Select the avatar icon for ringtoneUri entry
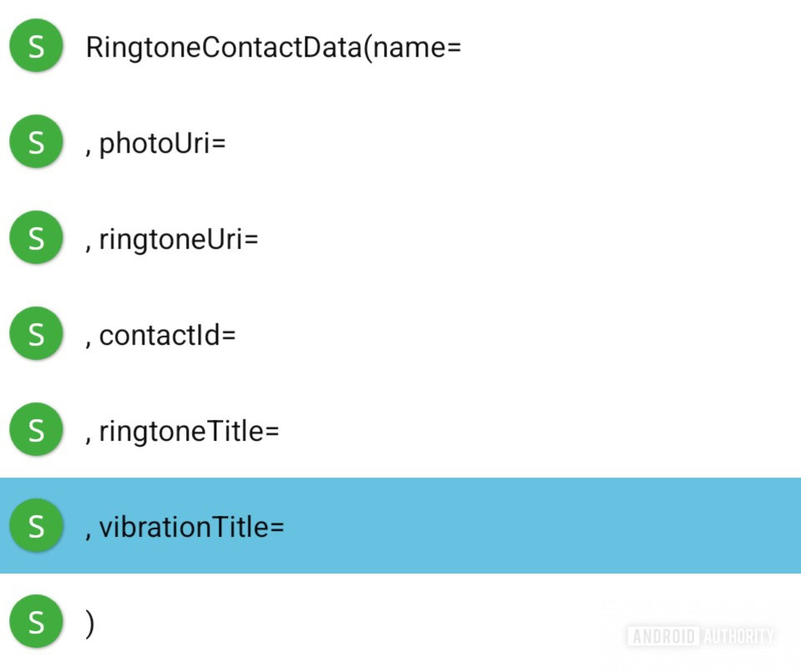 [x=36, y=239]
